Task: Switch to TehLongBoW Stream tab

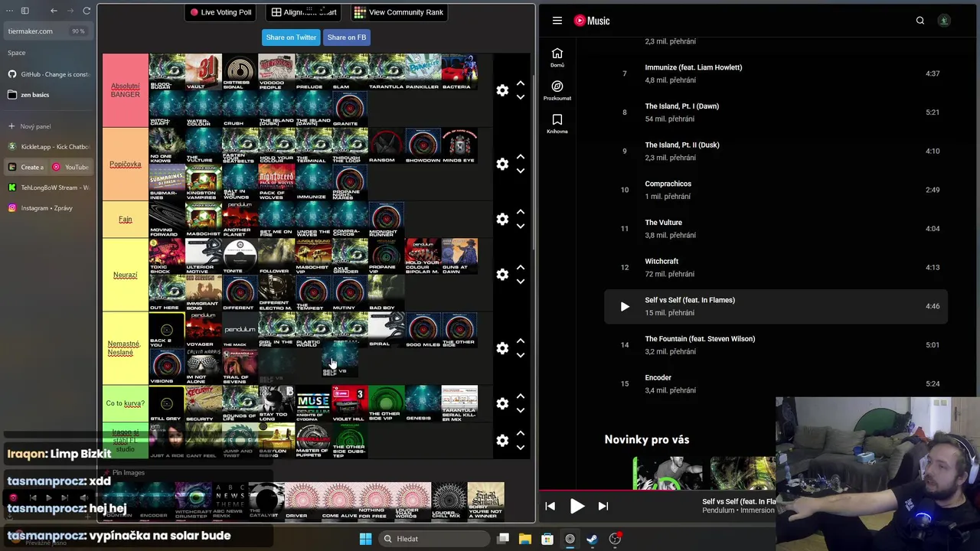Action: pyautogui.click(x=47, y=187)
